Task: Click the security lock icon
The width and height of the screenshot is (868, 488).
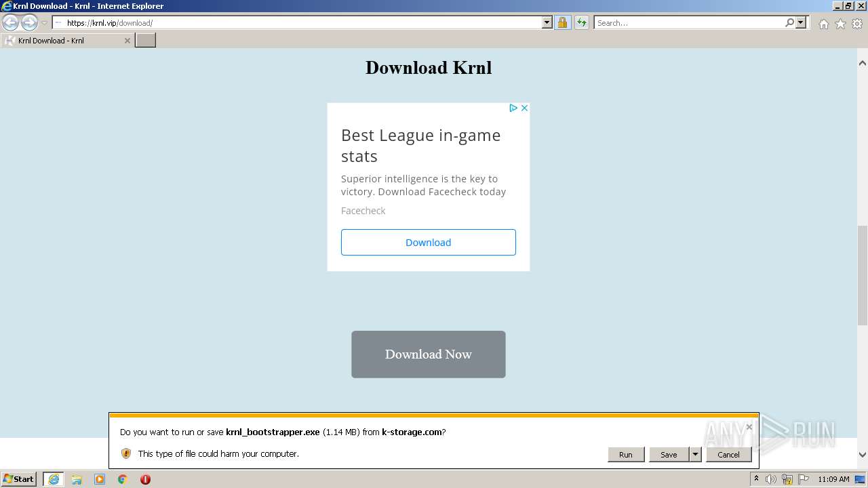Action: click(x=563, y=23)
